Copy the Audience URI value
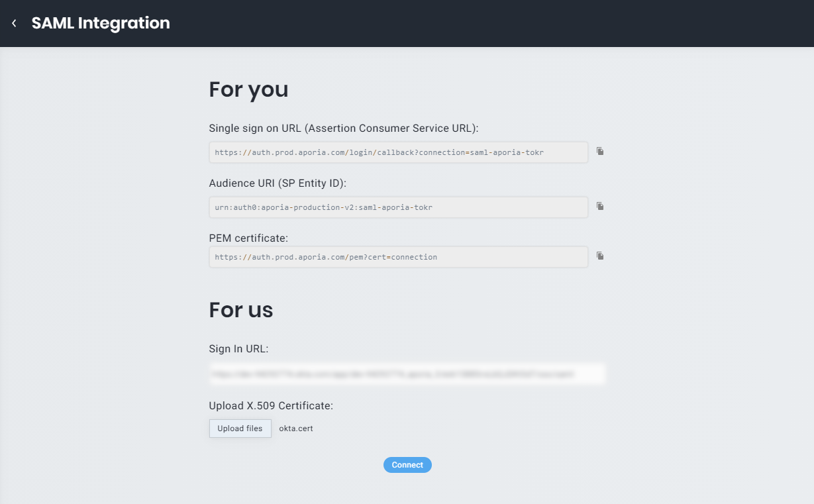814x504 pixels. pos(600,207)
